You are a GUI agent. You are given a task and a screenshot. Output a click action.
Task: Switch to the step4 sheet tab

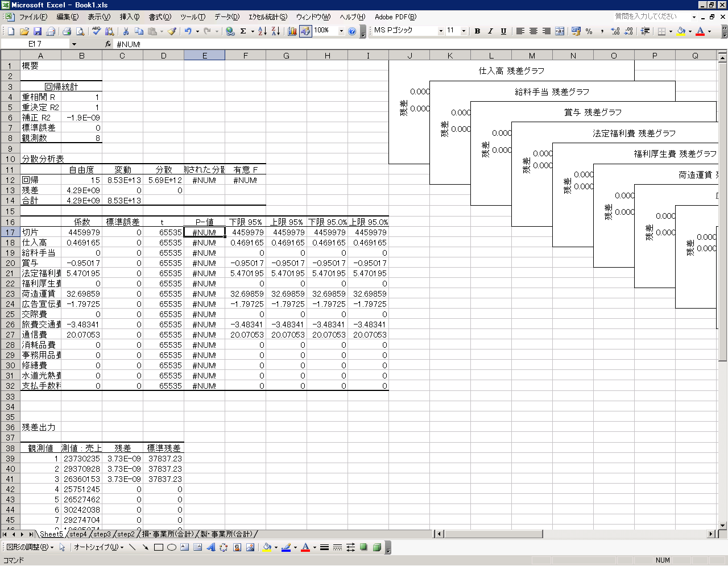tap(78, 534)
